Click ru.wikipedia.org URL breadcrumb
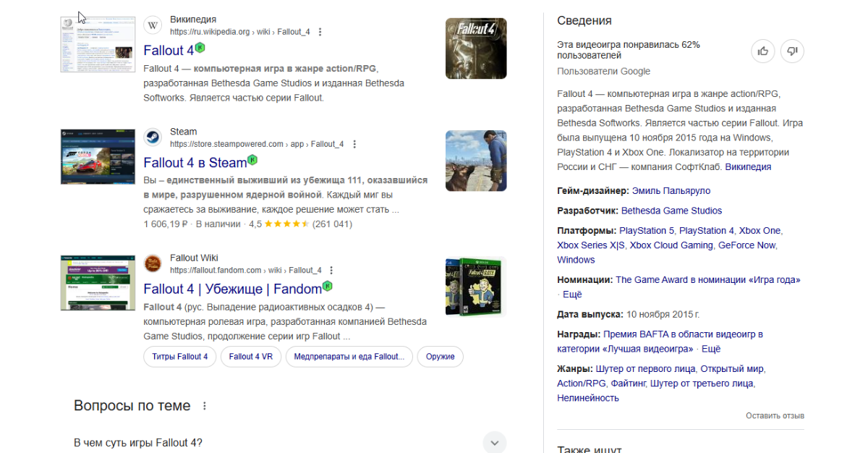The width and height of the screenshot is (868, 453). pos(240,32)
